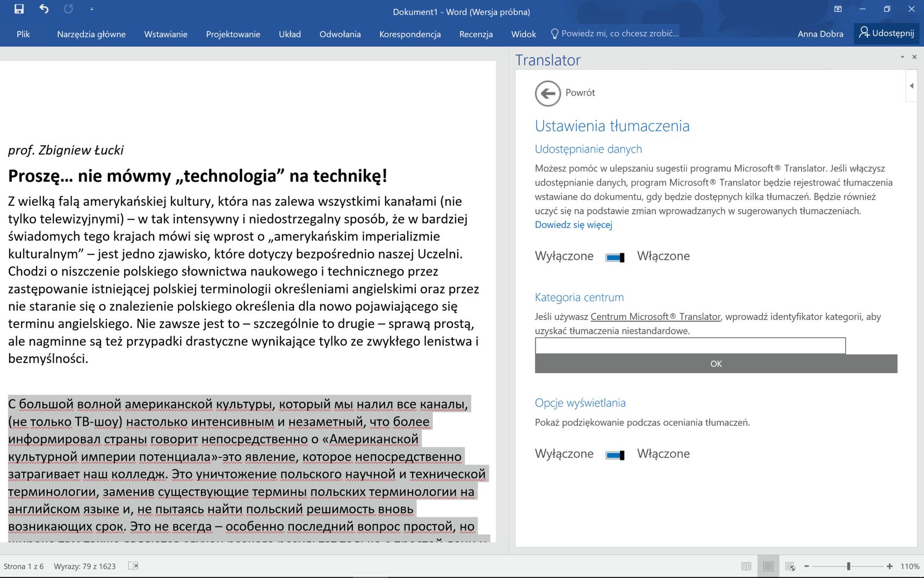Image resolution: width=924 pixels, height=578 pixels.
Task: Open the Ribbon display options icon
Action: click(838, 9)
